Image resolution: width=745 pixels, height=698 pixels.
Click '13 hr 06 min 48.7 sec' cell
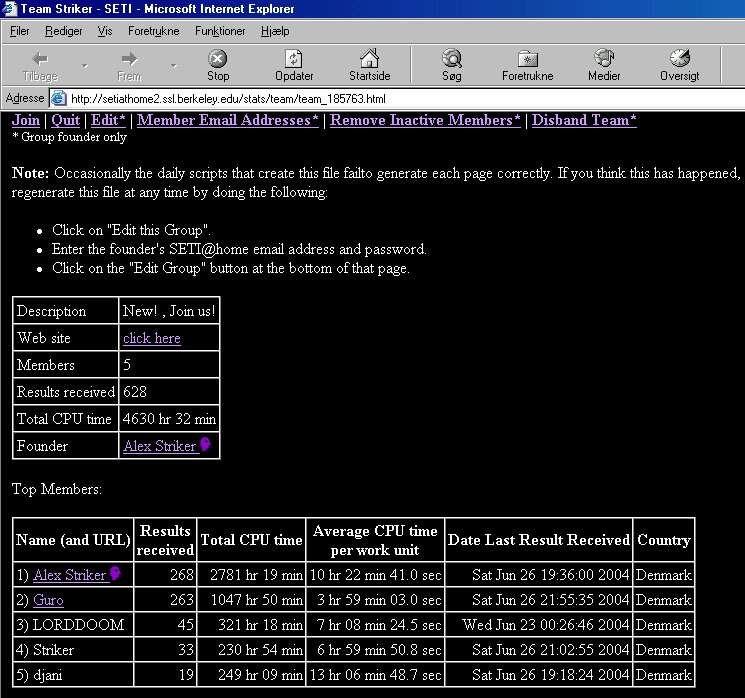pos(375,675)
